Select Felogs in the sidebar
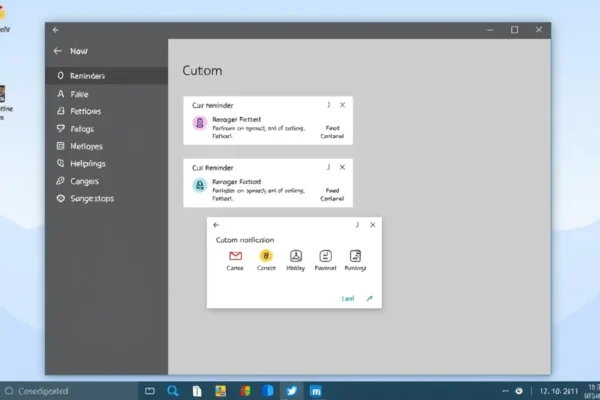This screenshot has width=600, height=400. pyautogui.click(x=106, y=129)
